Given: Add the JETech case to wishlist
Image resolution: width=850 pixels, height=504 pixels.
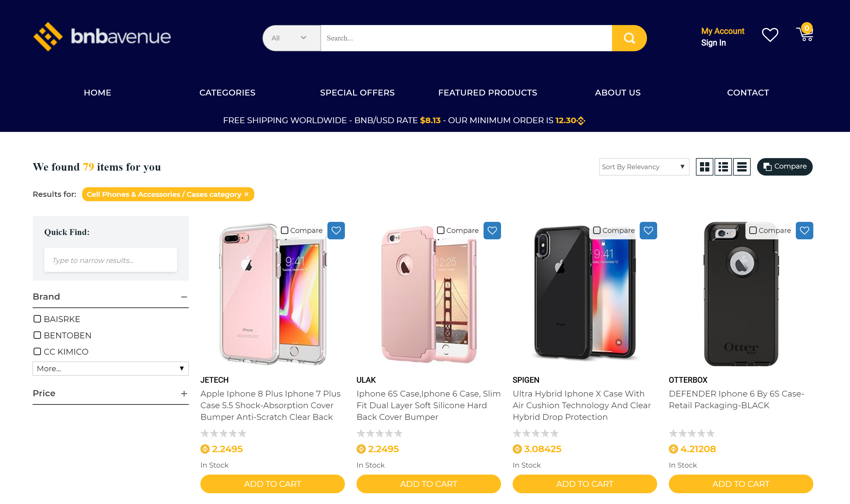Looking at the screenshot, I should click(336, 231).
